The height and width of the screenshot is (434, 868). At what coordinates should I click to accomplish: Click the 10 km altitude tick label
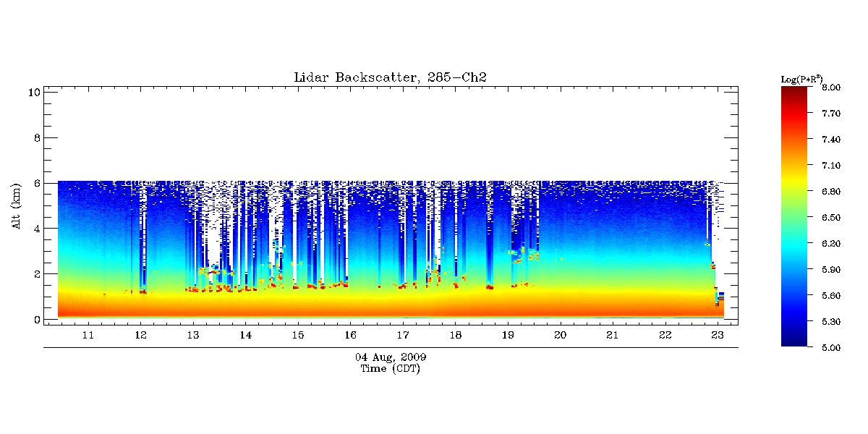click(x=33, y=92)
